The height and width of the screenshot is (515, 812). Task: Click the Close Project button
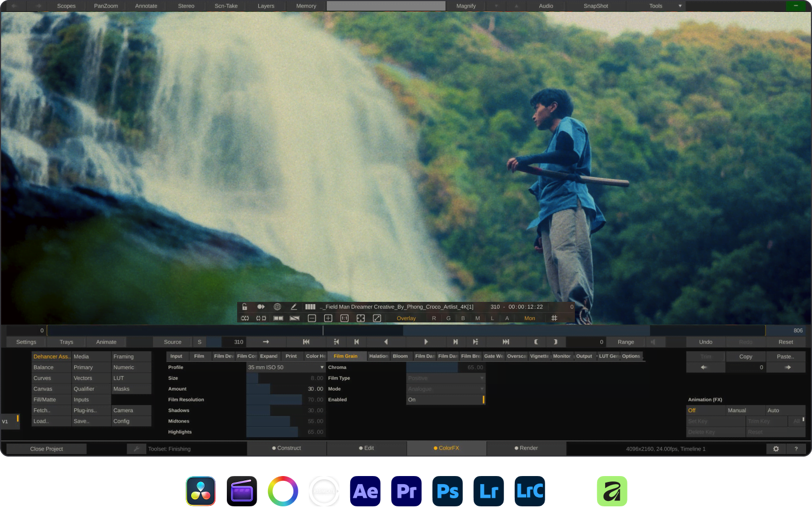pyautogui.click(x=47, y=449)
